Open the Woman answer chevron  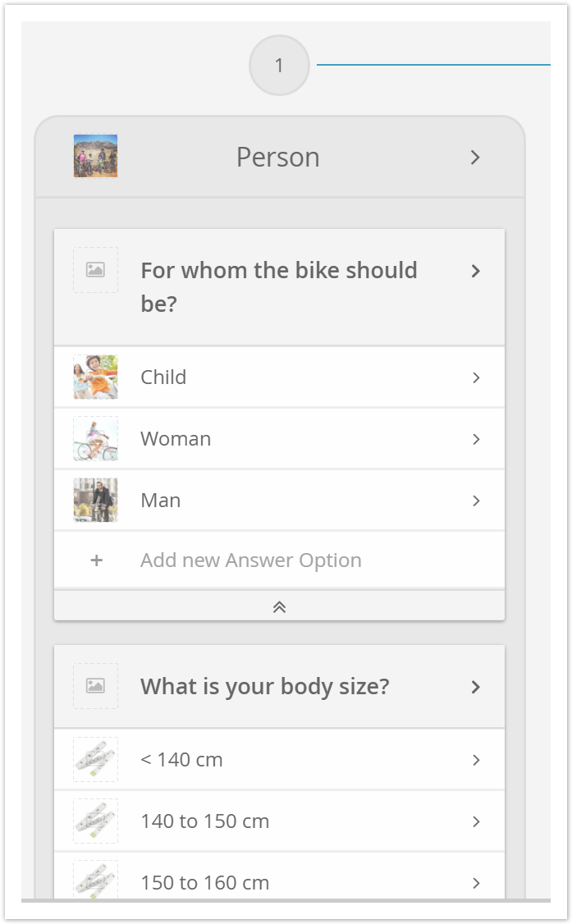[476, 440]
